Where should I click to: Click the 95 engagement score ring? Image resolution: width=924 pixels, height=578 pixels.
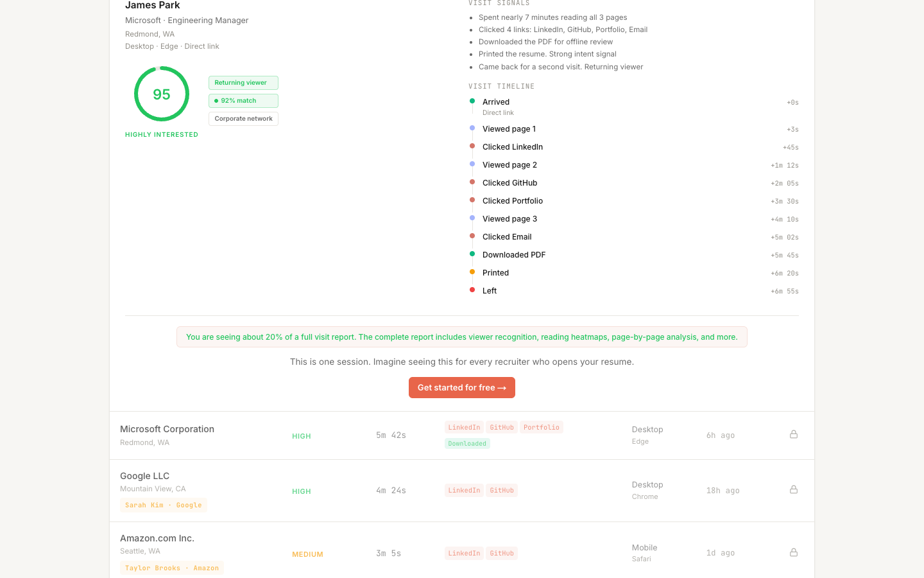(161, 93)
